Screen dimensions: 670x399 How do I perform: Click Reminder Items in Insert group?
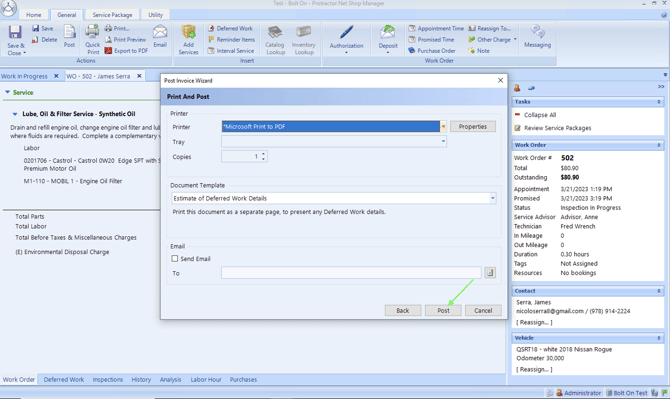[231, 39]
